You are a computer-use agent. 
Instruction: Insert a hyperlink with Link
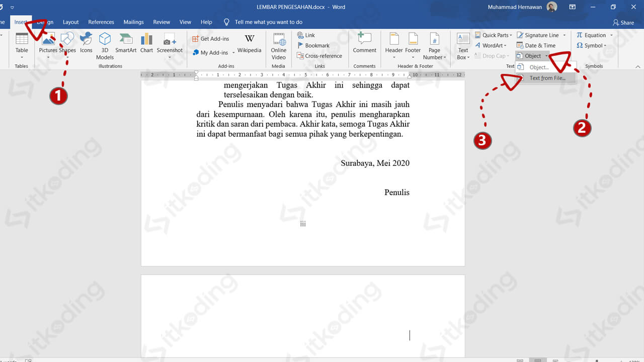coord(306,35)
